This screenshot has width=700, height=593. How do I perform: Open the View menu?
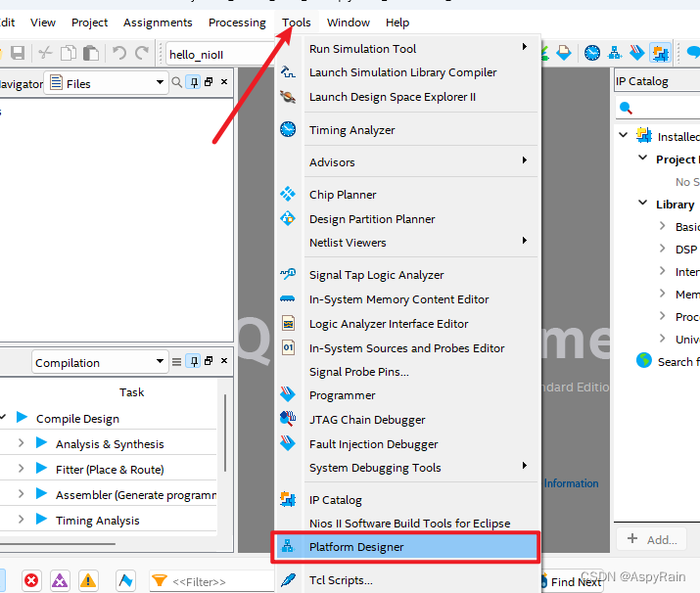coord(43,23)
